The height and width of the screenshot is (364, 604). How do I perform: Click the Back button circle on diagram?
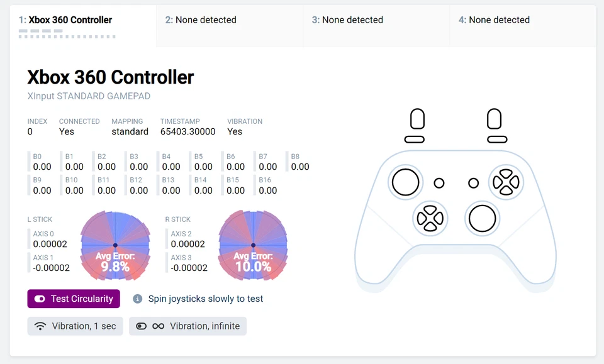click(439, 183)
